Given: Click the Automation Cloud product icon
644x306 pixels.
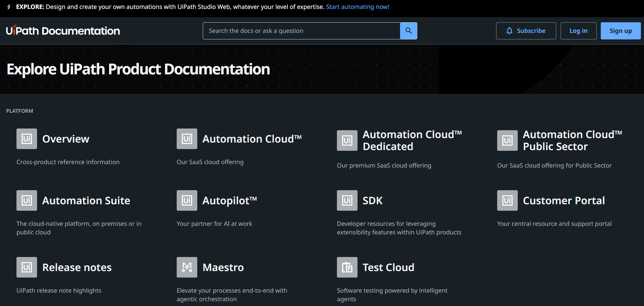Looking at the screenshot, I should tap(187, 139).
